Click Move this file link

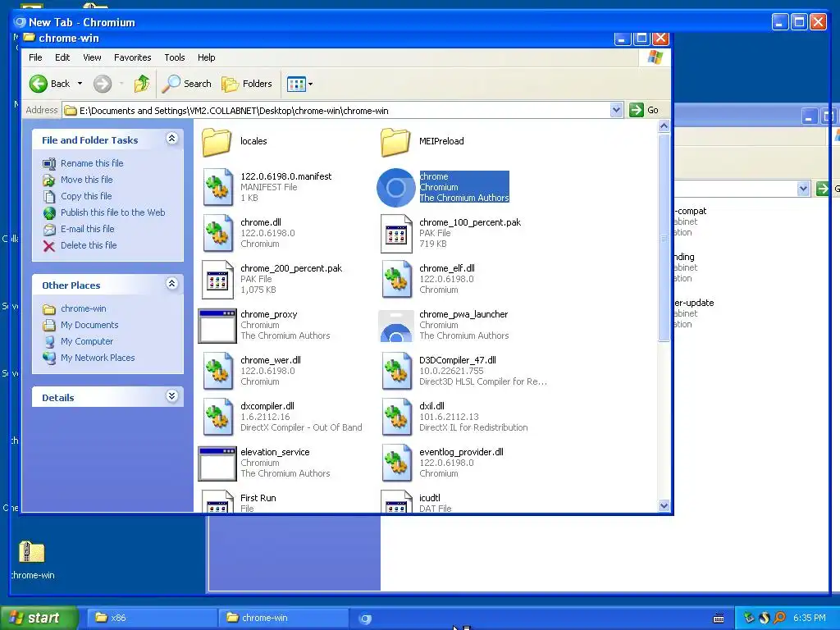[x=86, y=180]
